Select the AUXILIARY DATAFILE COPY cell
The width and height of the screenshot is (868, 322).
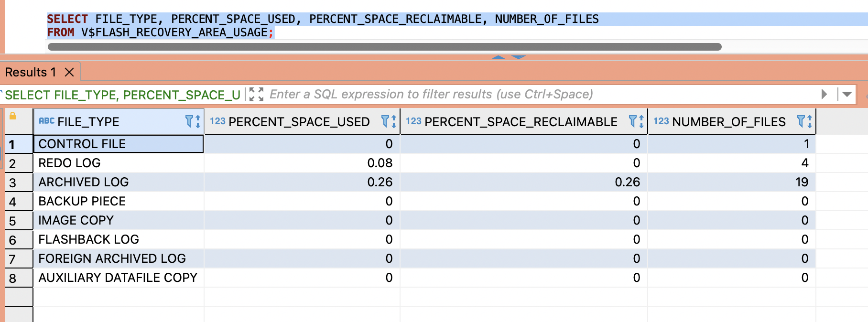coord(118,278)
